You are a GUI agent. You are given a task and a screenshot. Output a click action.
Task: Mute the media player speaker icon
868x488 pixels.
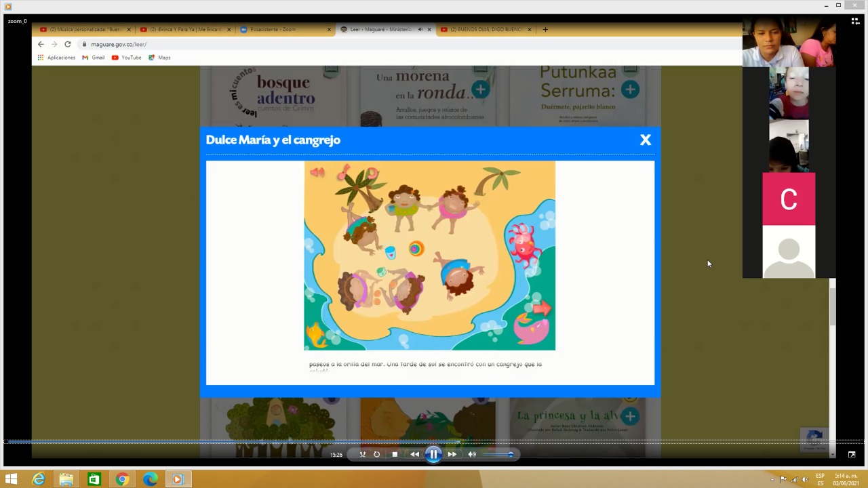coord(472,454)
